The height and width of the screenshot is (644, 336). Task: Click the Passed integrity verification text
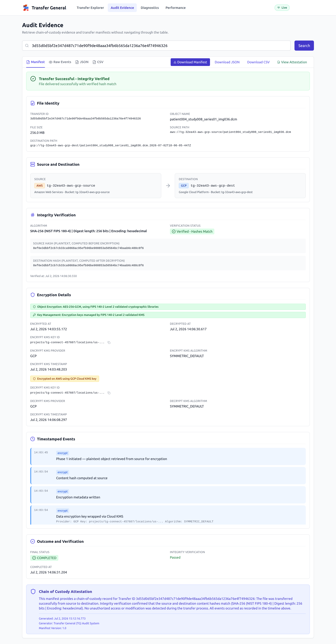175,558
